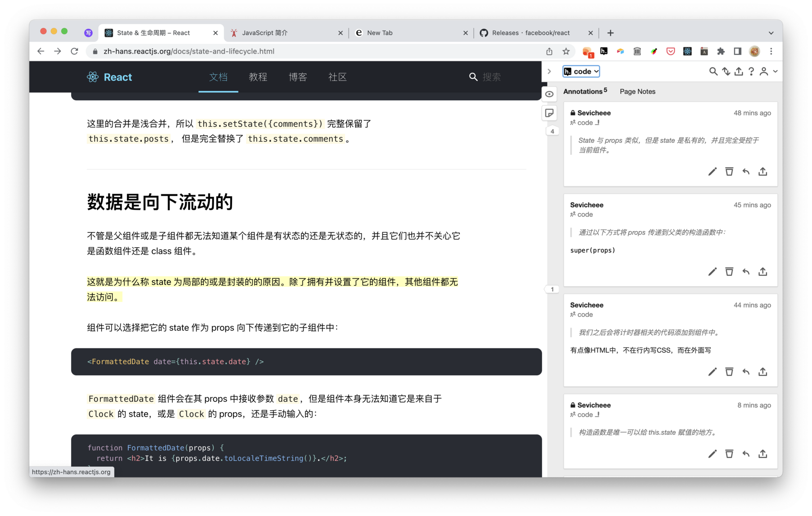Delete the annotation from 44 mins ago
The width and height of the screenshot is (812, 516).
(729, 372)
